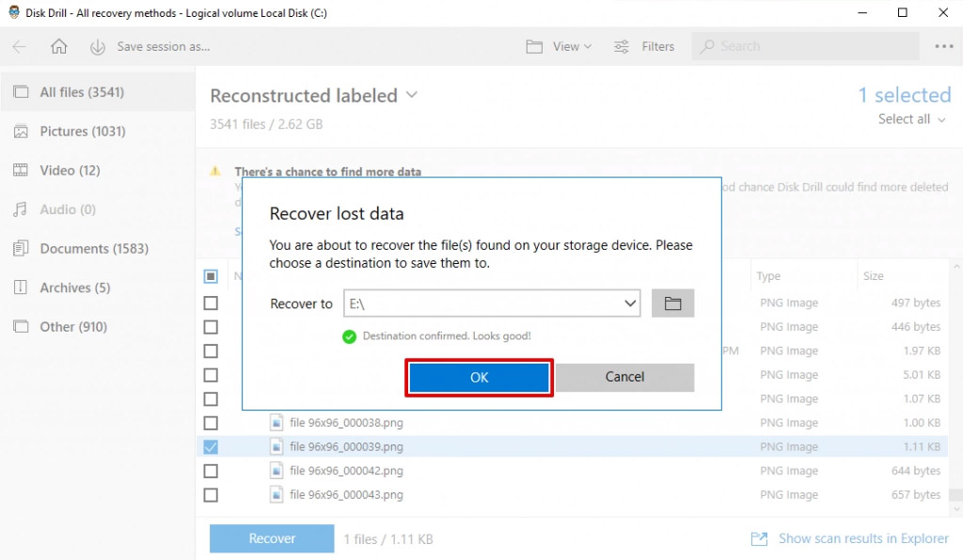Select Audio (0) category

click(98, 210)
